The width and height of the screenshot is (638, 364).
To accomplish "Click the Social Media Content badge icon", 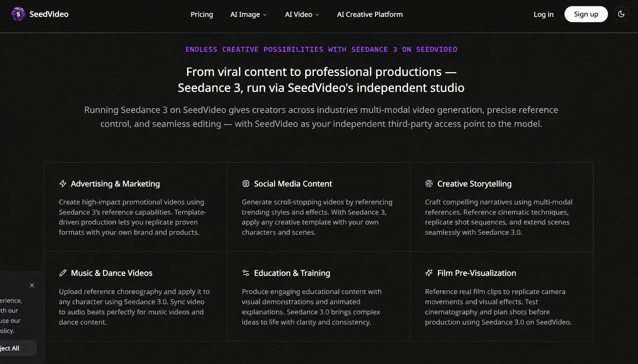I will 246,184.
